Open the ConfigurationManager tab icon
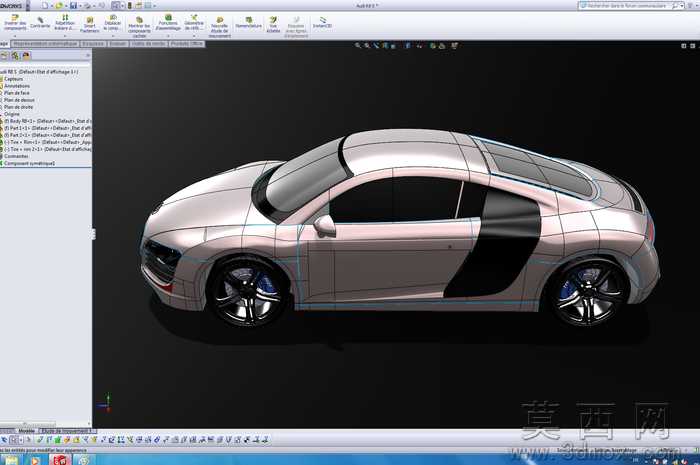The image size is (700, 465). click(x=26, y=56)
